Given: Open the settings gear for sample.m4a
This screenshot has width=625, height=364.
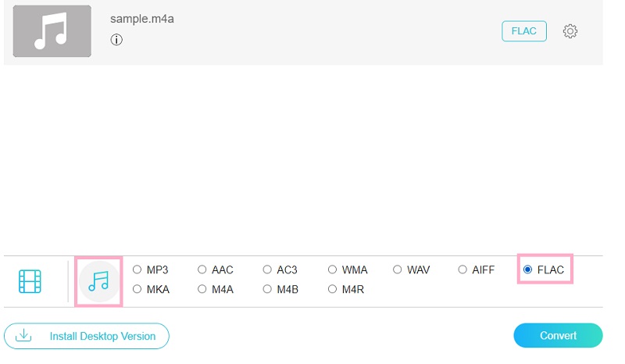Looking at the screenshot, I should [570, 31].
